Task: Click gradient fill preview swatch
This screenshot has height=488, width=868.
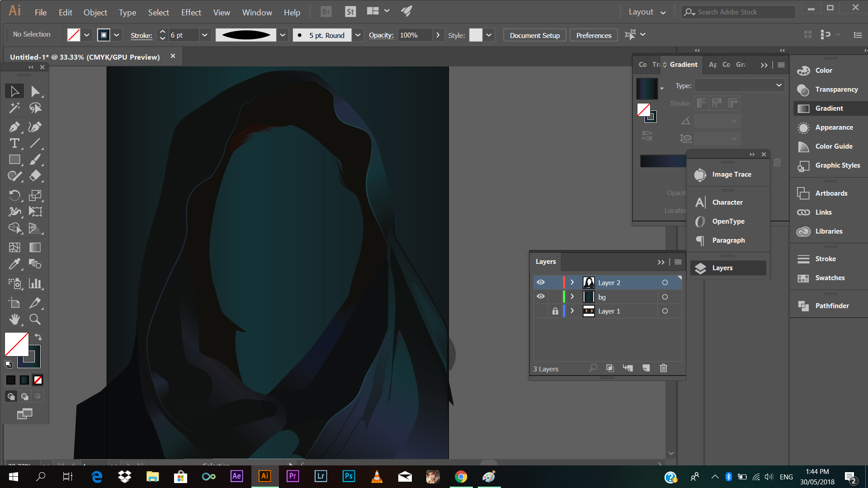Action: (x=647, y=89)
